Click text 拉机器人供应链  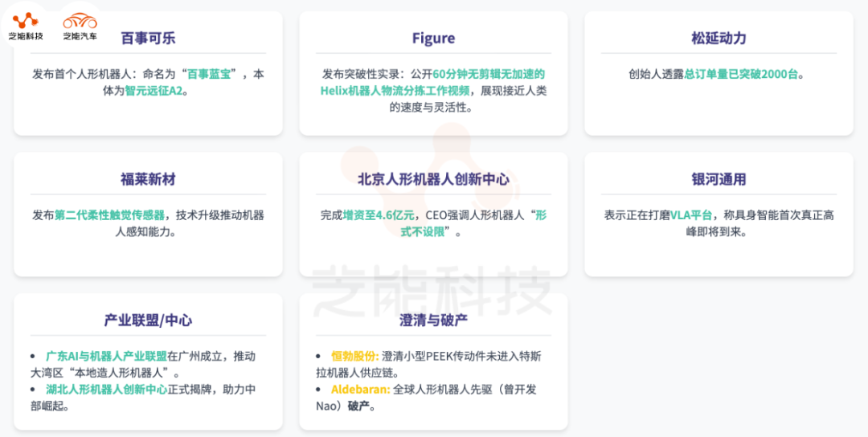pos(354,372)
